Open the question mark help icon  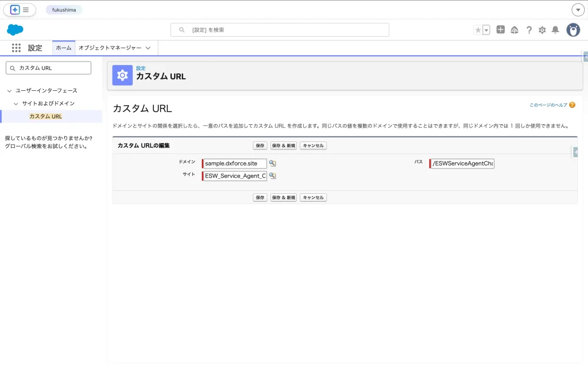[529, 30]
